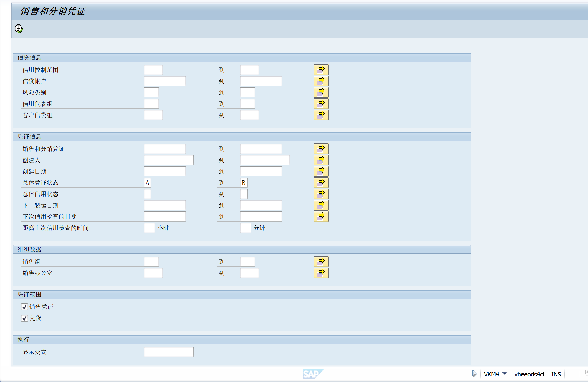Click the 创建日期 from field
Image resolution: width=588 pixels, height=382 pixels.
tap(165, 171)
